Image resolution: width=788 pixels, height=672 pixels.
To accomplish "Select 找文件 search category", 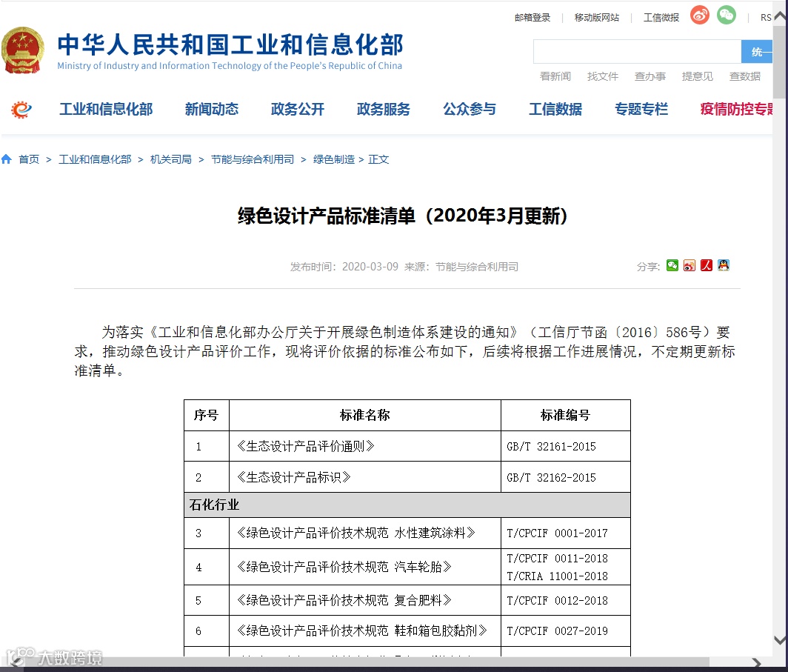I will click(x=603, y=76).
